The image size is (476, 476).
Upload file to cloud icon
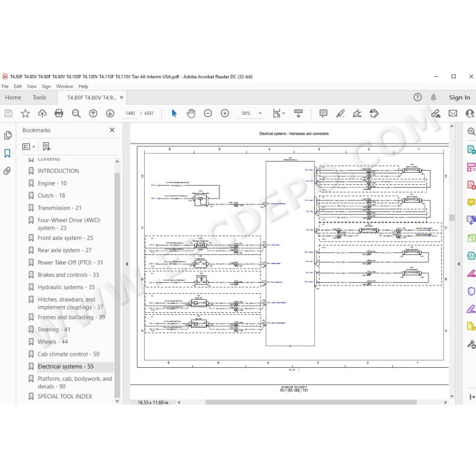point(42,114)
